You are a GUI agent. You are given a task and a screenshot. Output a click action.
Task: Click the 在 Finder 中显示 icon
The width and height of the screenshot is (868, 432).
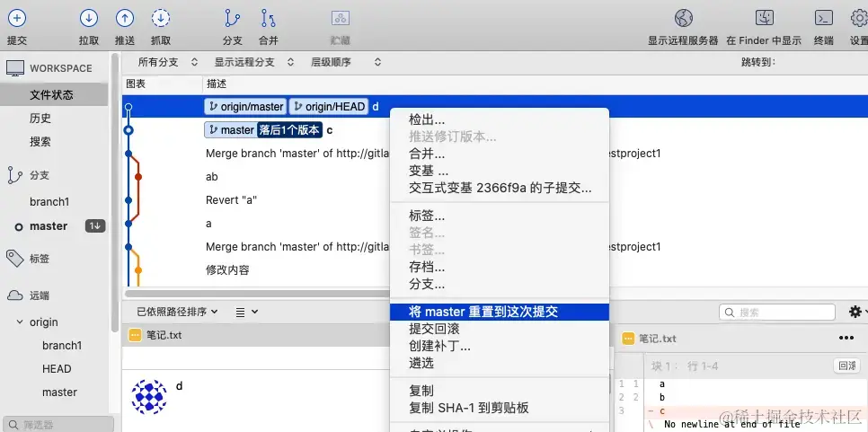point(765,18)
